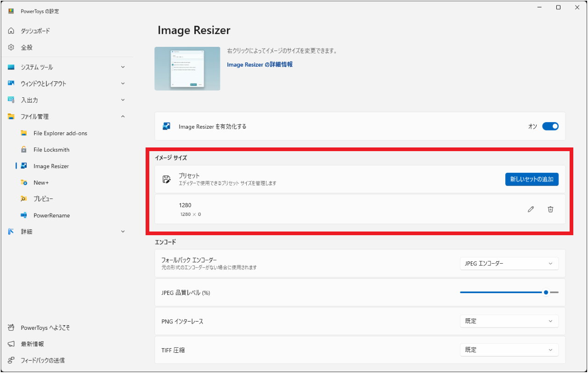Screen dimensions: 588x373
Task: Click the エンコード section heading
Action: pyautogui.click(x=165, y=242)
